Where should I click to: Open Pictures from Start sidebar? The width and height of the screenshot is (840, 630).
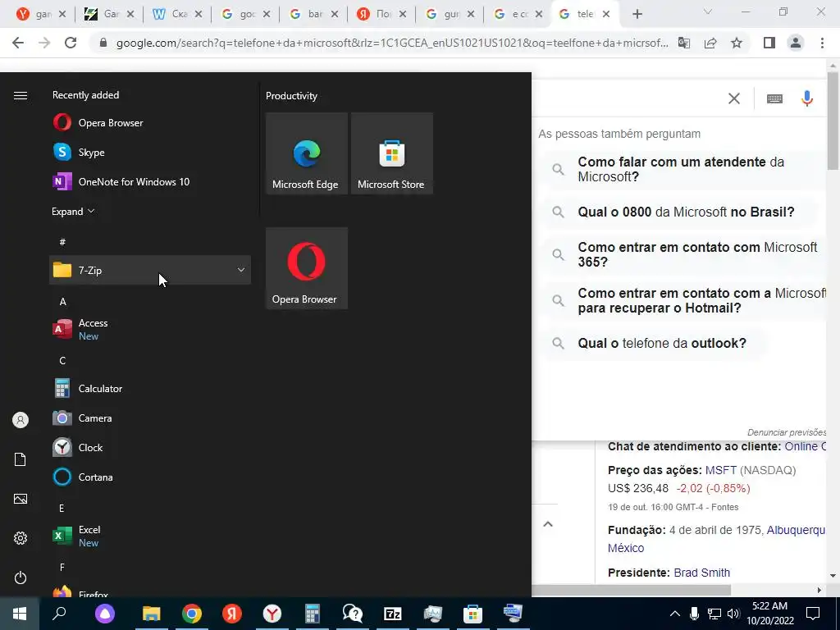click(x=21, y=499)
